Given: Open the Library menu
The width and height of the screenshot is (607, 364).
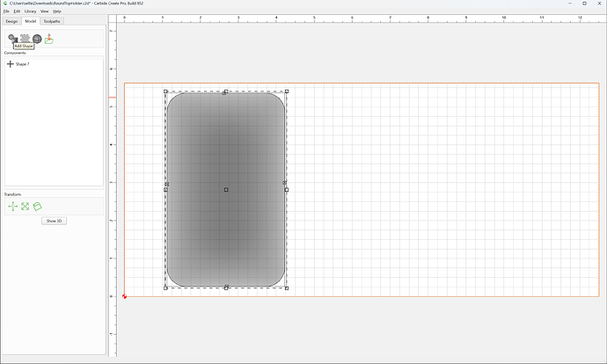Looking at the screenshot, I should coord(30,11).
